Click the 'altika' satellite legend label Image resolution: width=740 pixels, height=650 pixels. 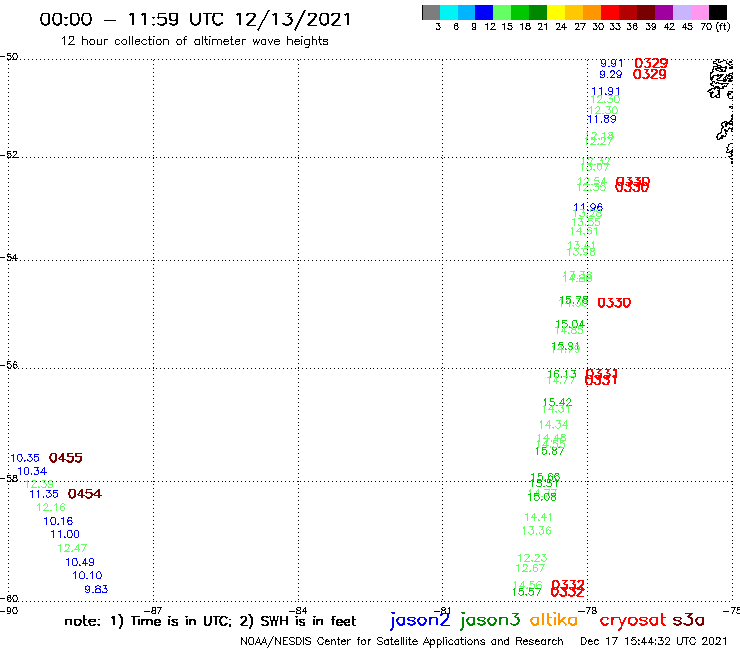point(553,620)
